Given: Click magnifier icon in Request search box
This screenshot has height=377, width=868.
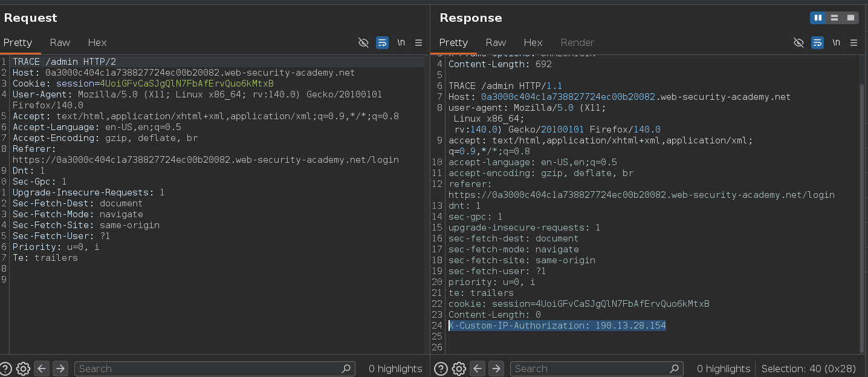Looking at the screenshot, I should (346, 369).
